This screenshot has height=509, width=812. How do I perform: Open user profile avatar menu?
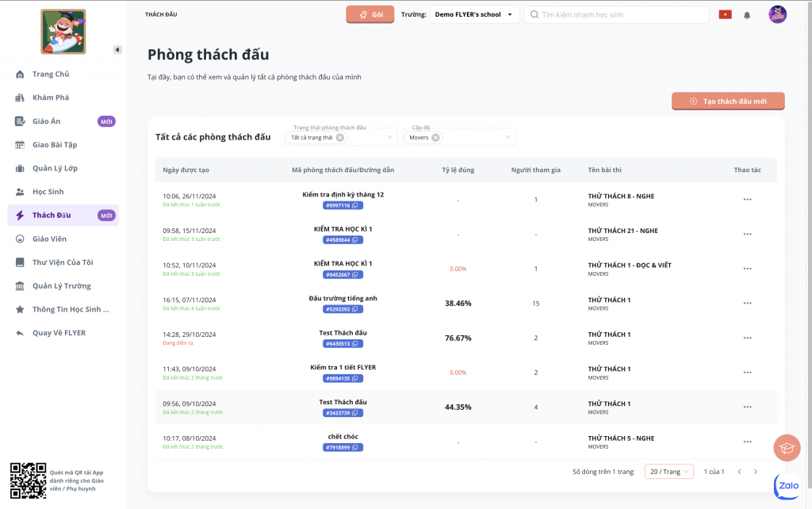777,15
